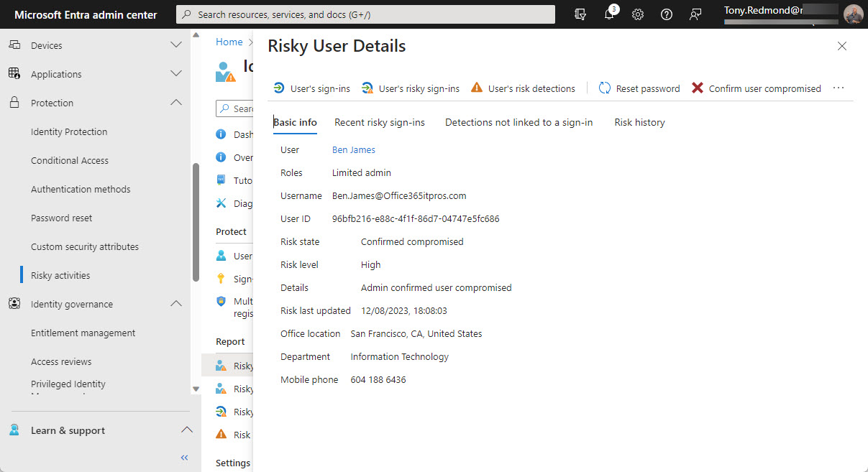Image resolution: width=868 pixels, height=472 pixels.
Task: Open the Risk history tab
Action: (639, 122)
